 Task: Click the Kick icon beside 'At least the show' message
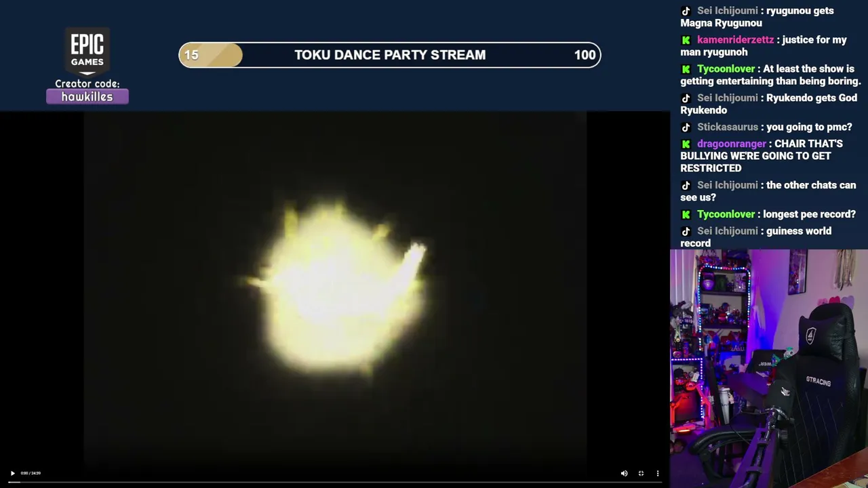click(686, 69)
